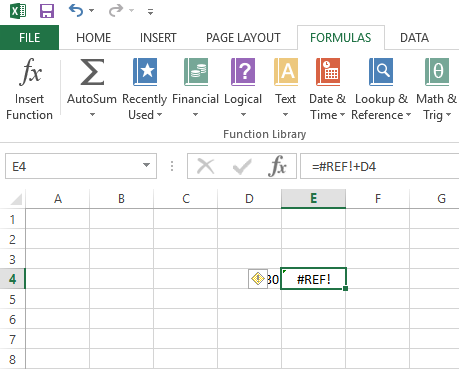The image size is (459, 369).
Task: Switch to the HOME tab
Action: tap(93, 38)
